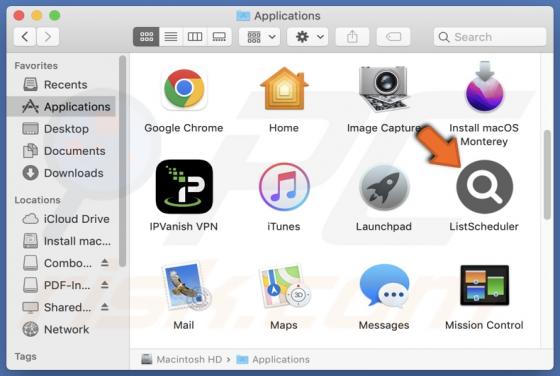Screen dimensions: 560x376
Task: Select the Home app icon
Action: pyautogui.click(x=284, y=89)
